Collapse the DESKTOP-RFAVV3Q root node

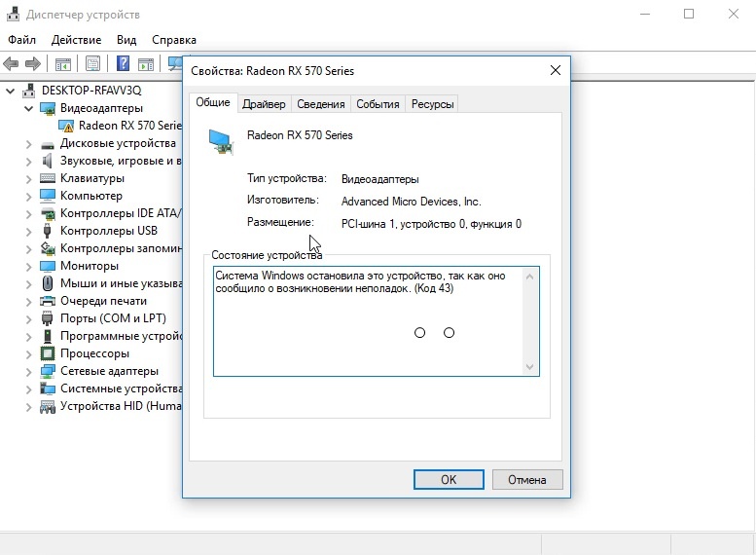[x=10, y=91]
